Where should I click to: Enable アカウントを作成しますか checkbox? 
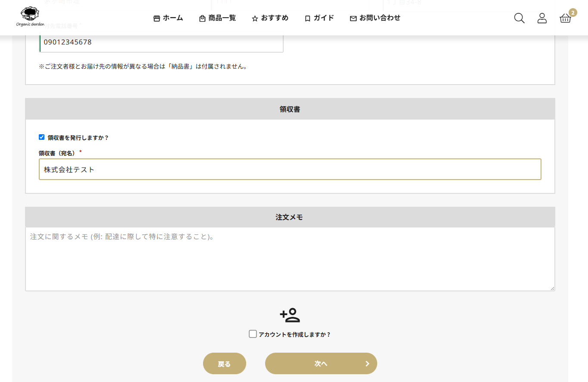click(x=253, y=334)
